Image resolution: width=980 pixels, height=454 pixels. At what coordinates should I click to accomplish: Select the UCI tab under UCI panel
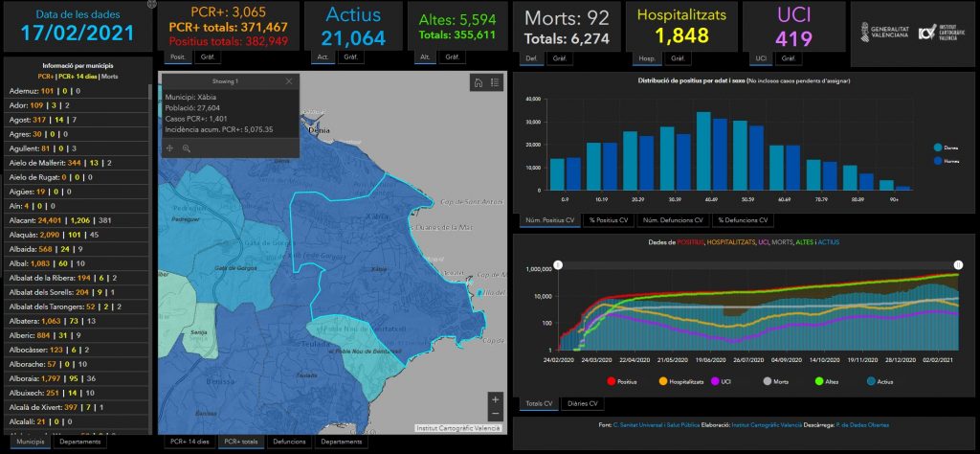[761, 58]
